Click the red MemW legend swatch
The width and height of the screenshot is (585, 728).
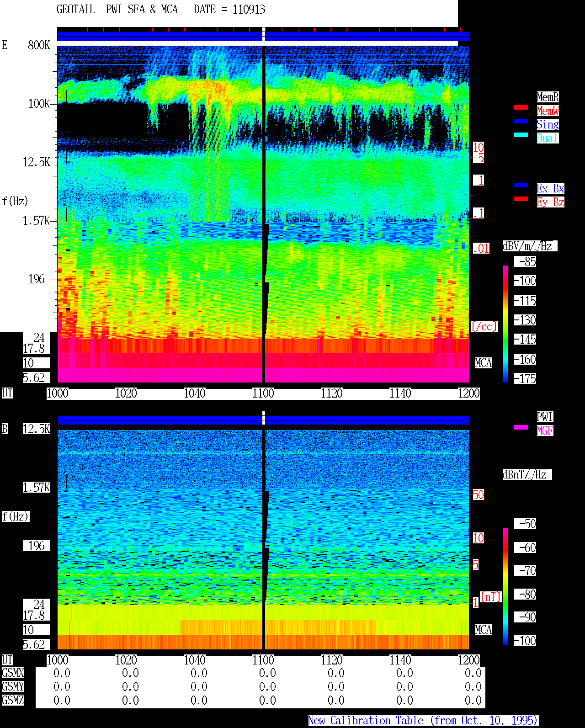point(521,107)
